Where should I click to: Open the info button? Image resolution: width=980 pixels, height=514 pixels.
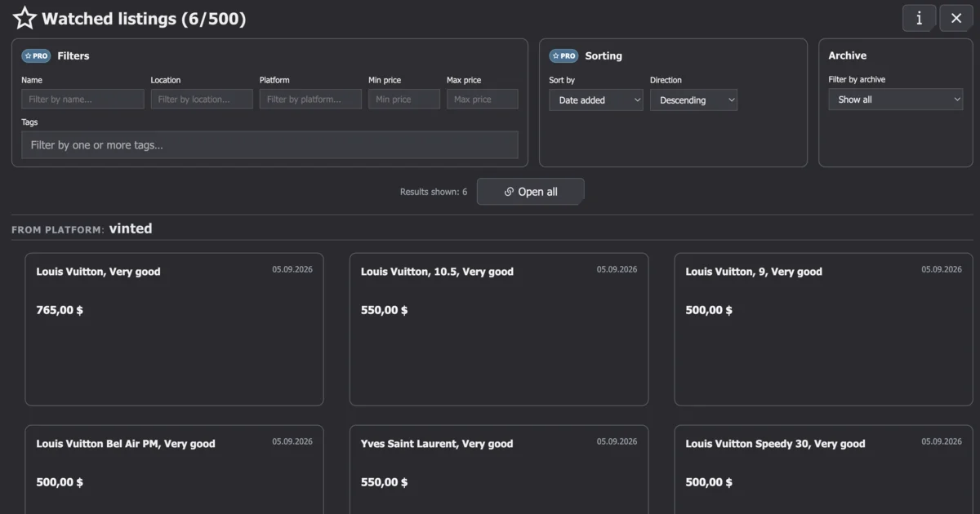click(x=919, y=18)
